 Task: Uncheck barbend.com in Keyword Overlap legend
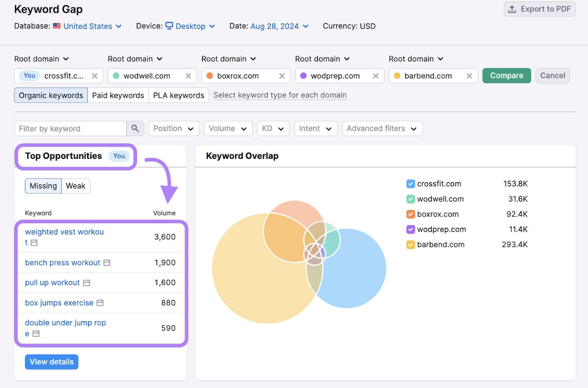point(410,245)
